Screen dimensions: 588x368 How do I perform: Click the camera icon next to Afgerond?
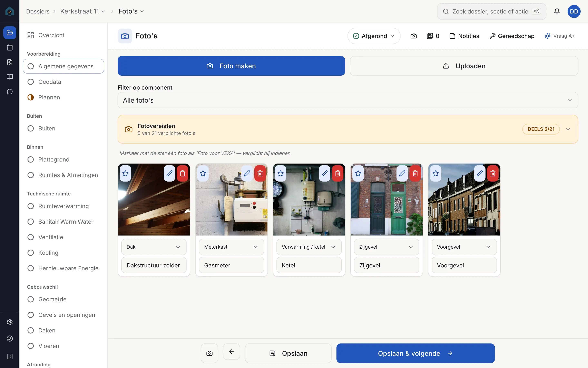[414, 36]
